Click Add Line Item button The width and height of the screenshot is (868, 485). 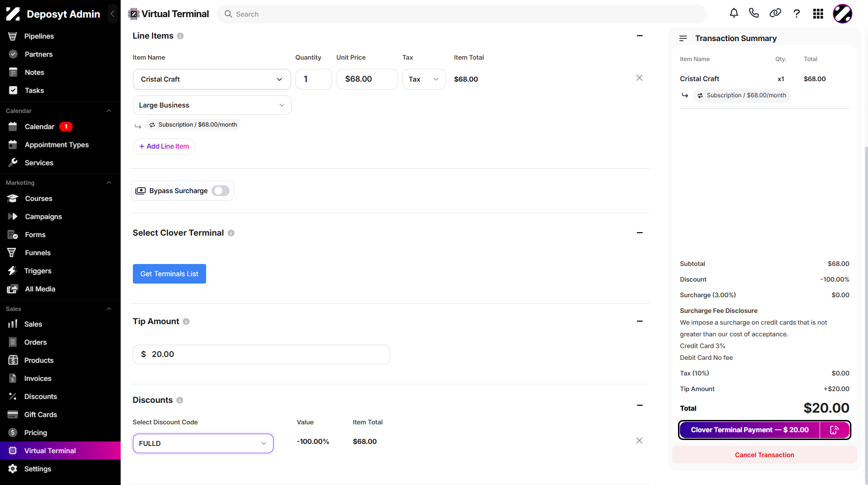pyautogui.click(x=164, y=146)
